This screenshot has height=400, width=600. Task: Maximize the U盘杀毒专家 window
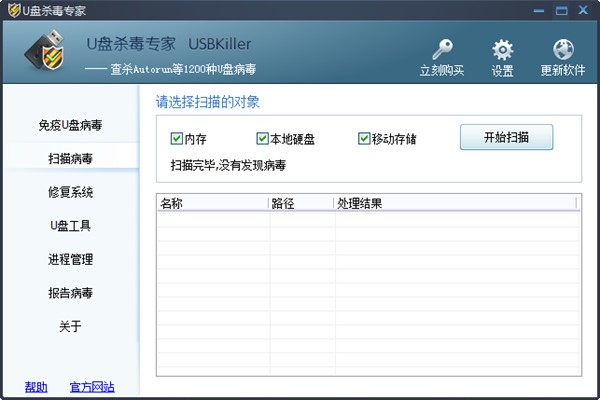click(561, 10)
